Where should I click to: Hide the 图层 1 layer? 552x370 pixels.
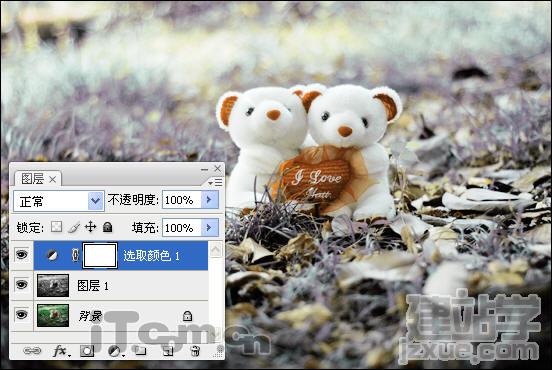(21, 284)
